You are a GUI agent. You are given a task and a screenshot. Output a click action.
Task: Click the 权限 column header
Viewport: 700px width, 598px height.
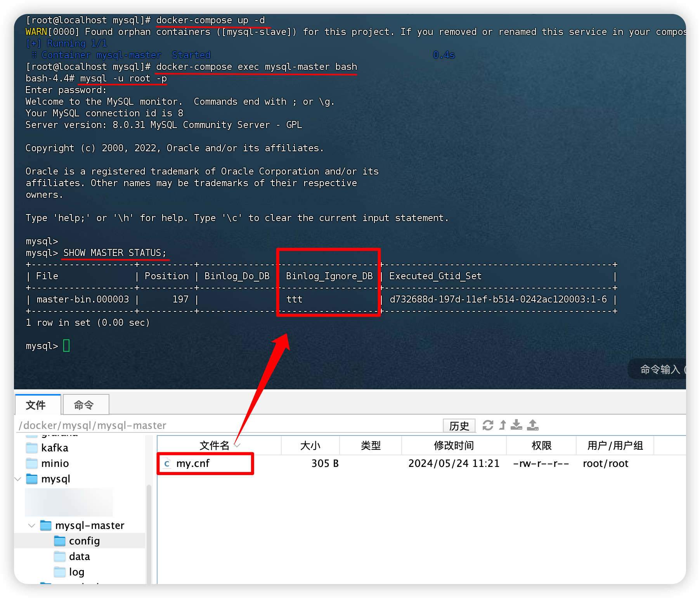(x=541, y=445)
